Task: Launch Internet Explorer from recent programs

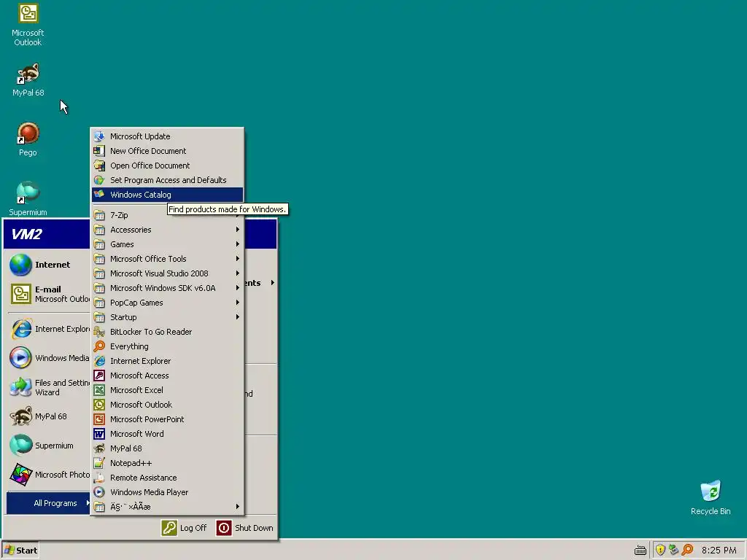Action: tap(48, 329)
